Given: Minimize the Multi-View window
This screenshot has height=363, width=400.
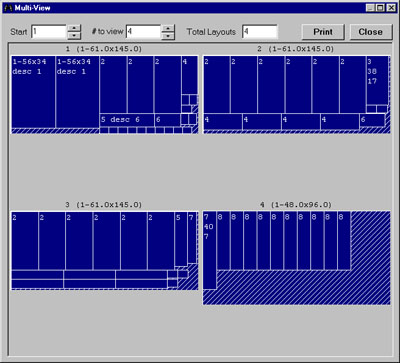Looking at the screenshot, I should [370, 8].
